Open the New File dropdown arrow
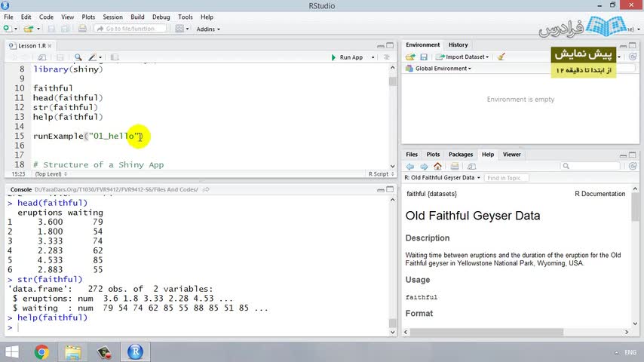644x362 pixels. (x=16, y=29)
